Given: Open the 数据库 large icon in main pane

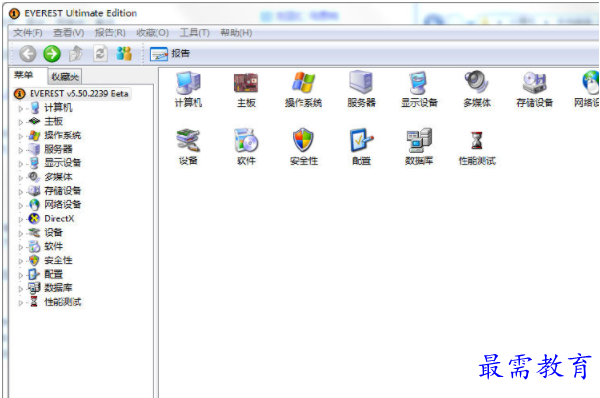Looking at the screenshot, I should pyautogui.click(x=419, y=147).
